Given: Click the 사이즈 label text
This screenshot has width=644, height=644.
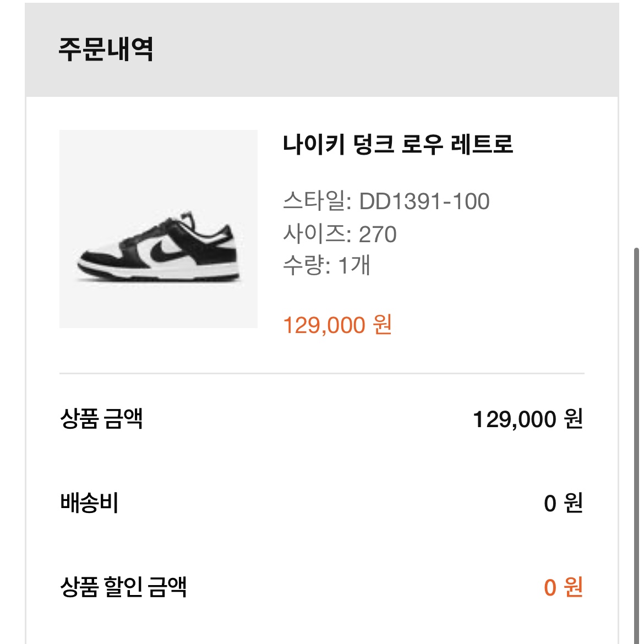Looking at the screenshot, I should [x=316, y=234].
